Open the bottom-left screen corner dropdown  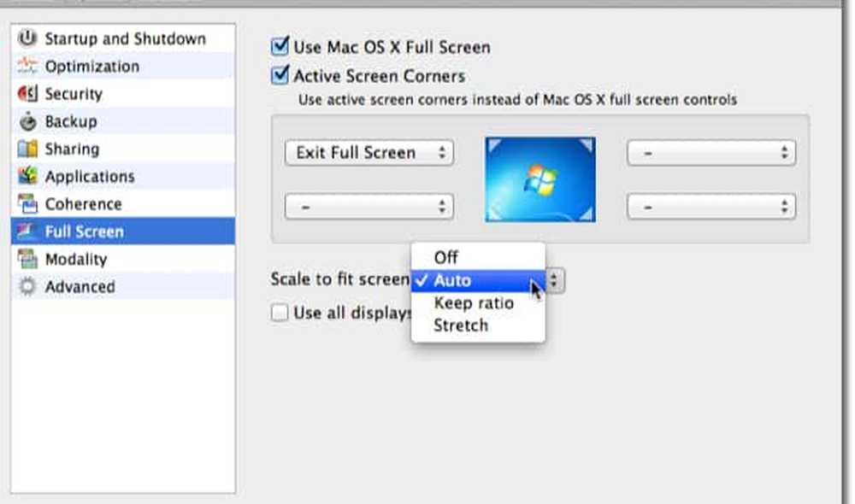[369, 207]
